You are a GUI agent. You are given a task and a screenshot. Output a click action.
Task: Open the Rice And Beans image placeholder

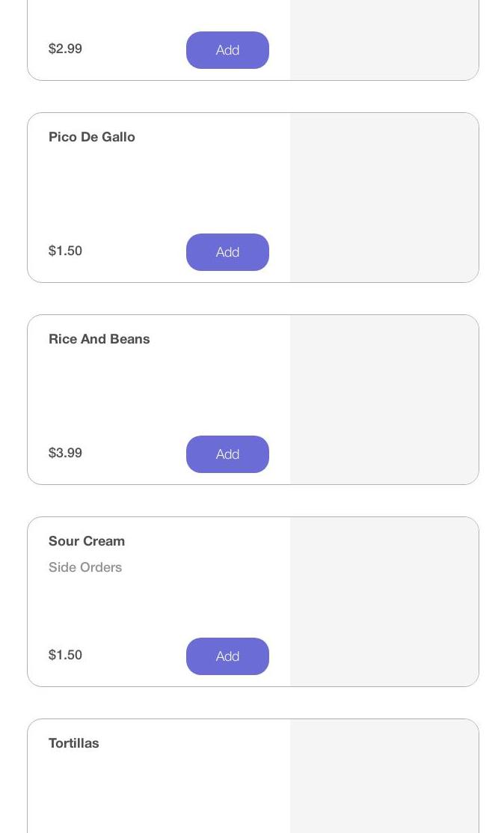point(384,400)
